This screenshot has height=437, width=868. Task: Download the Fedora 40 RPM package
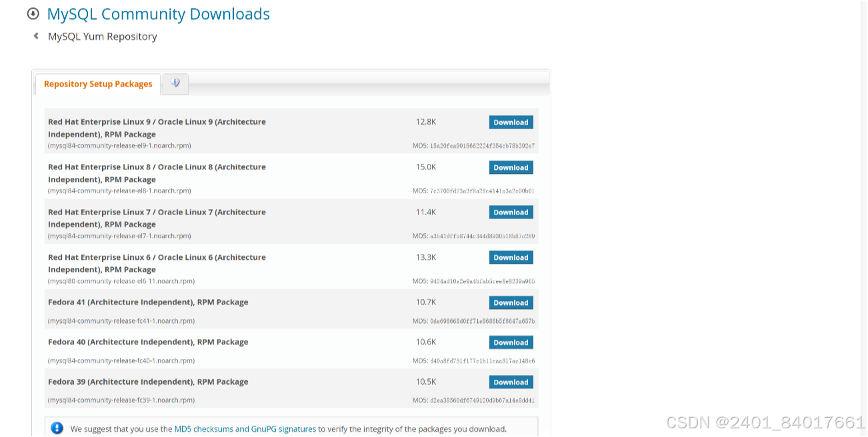[511, 342]
